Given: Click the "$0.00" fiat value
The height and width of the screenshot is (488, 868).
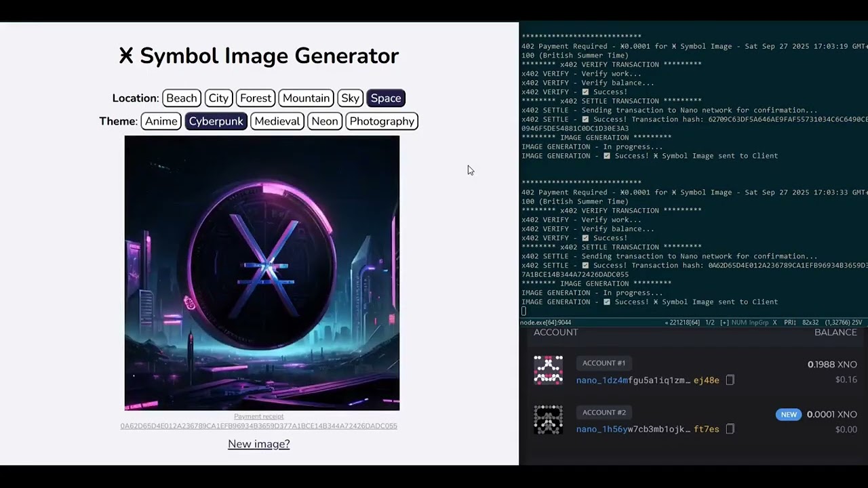Looking at the screenshot, I should (846, 429).
